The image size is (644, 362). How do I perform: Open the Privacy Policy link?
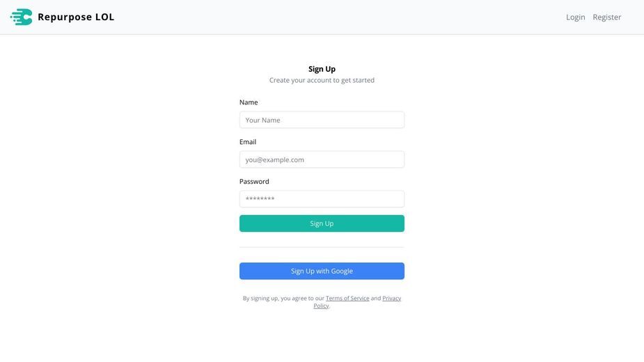coord(357,302)
